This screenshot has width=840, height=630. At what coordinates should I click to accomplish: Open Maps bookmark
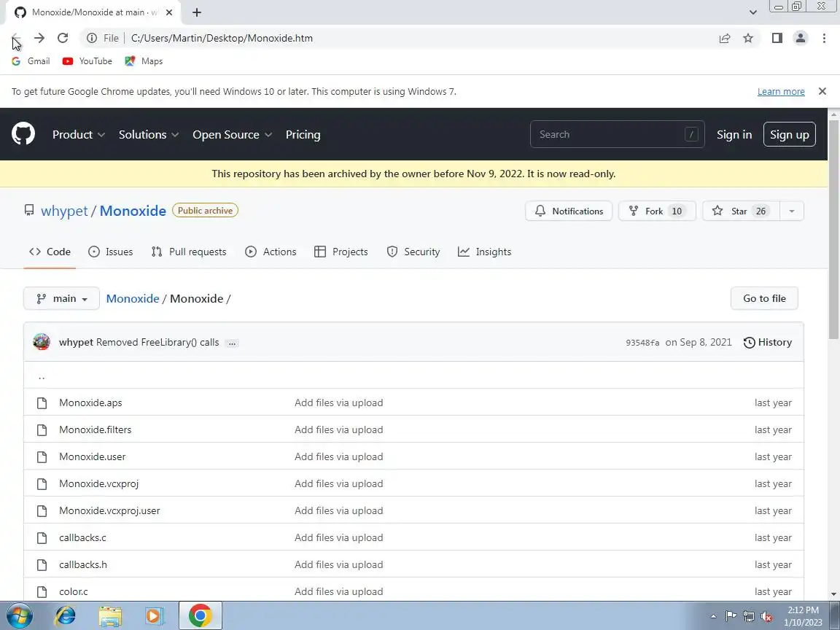click(144, 61)
